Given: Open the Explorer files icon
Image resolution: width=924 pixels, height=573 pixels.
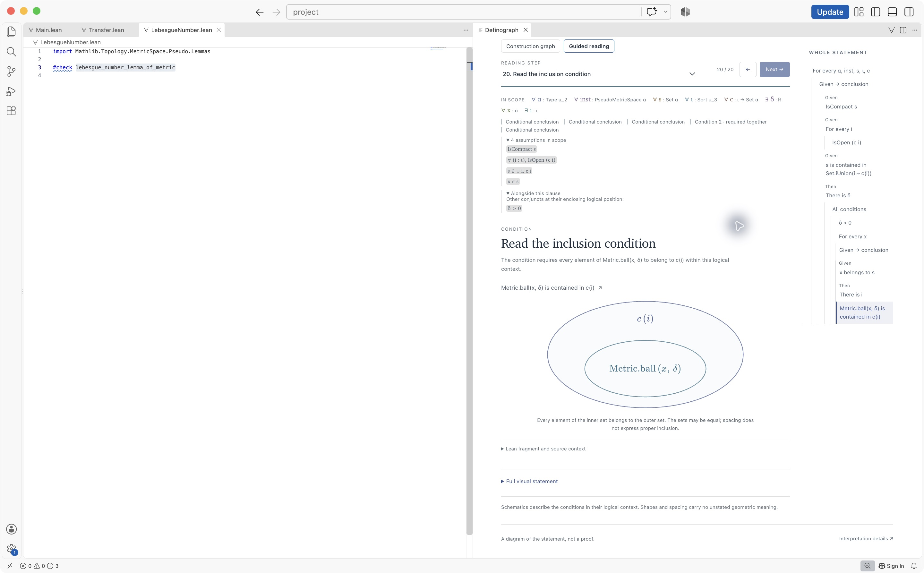Looking at the screenshot, I should coord(11,32).
